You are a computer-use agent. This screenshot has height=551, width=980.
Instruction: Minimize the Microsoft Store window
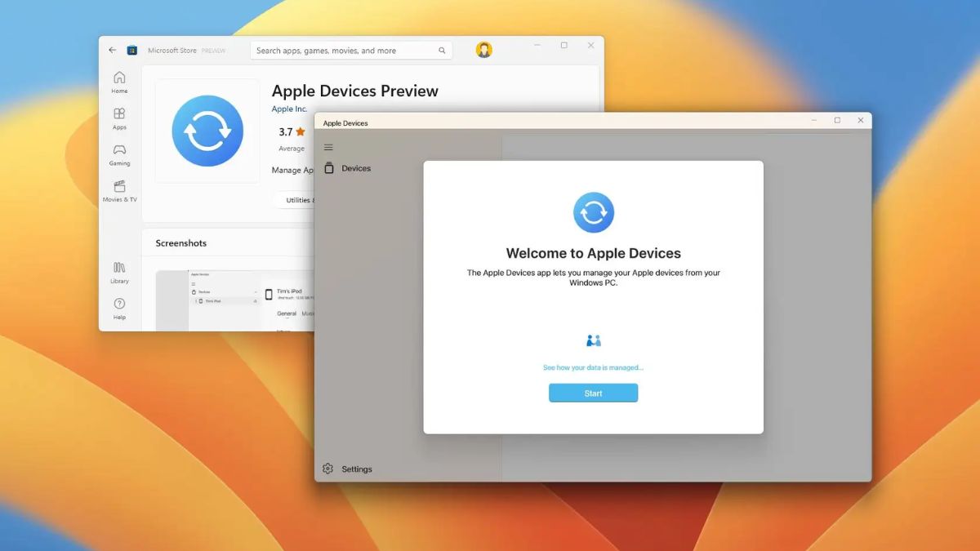coord(537,46)
